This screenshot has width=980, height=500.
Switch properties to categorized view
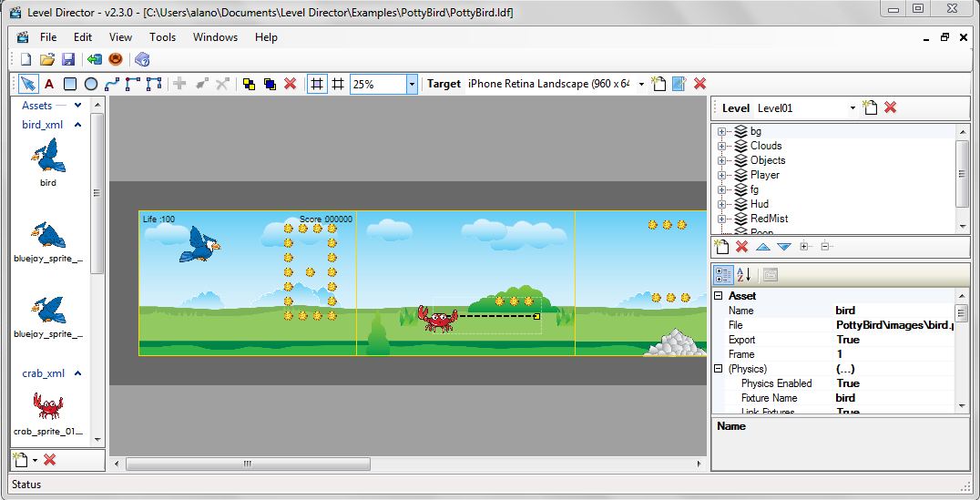click(723, 274)
